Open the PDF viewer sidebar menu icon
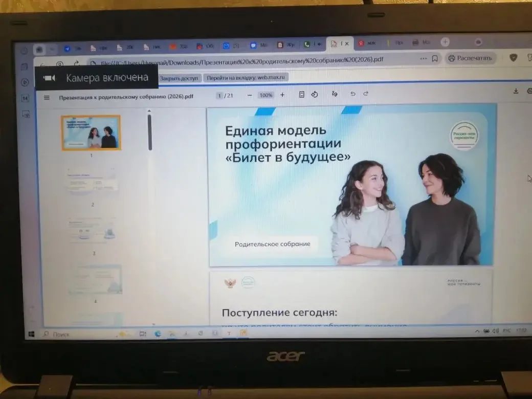The width and height of the screenshot is (532, 399). (x=47, y=98)
